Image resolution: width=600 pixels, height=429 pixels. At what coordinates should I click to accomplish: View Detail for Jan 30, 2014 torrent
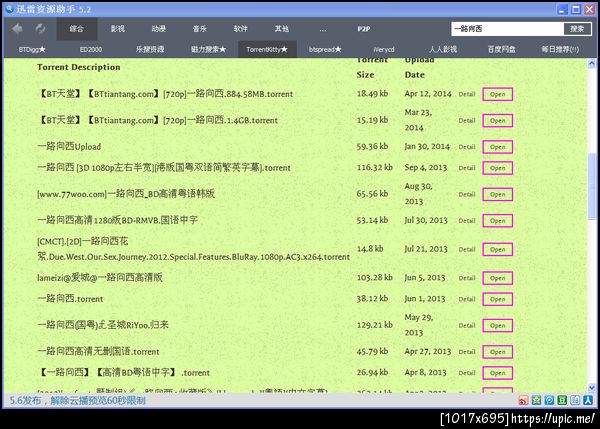[467, 147]
